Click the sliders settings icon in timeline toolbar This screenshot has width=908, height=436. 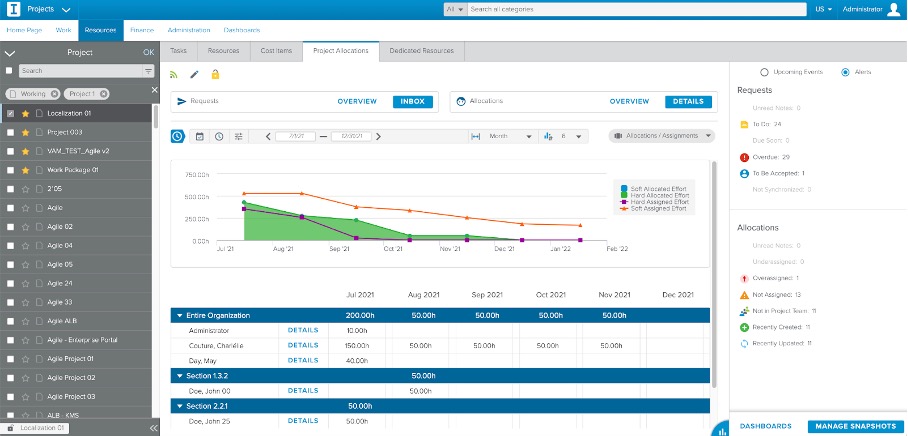click(239, 136)
